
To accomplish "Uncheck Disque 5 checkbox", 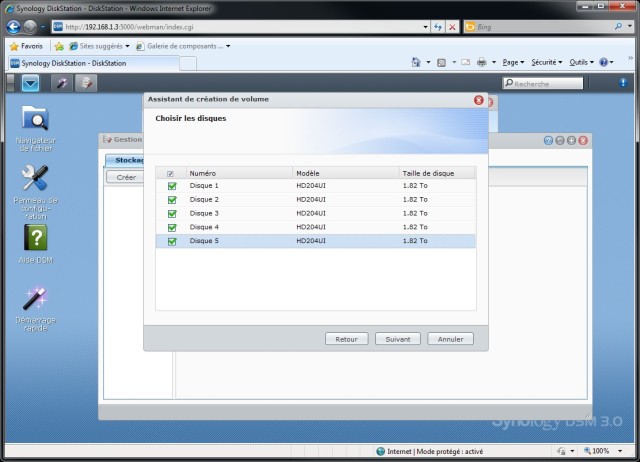I will click(x=172, y=242).
